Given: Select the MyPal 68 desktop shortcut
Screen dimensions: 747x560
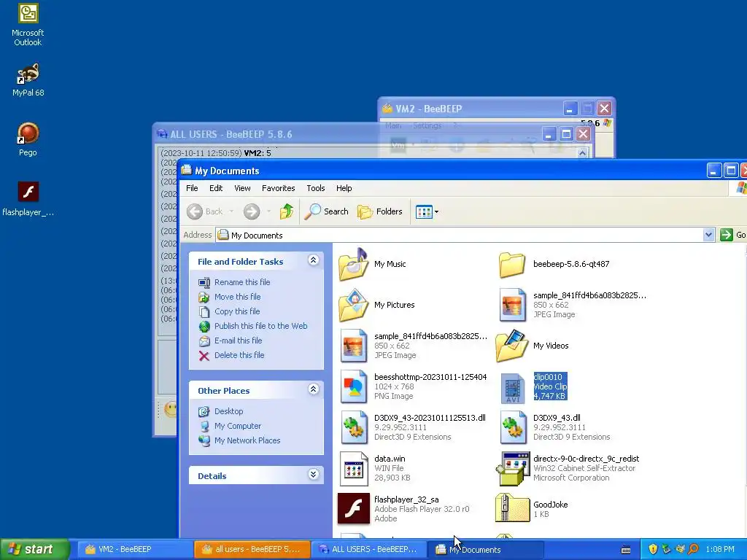Looking at the screenshot, I should [28, 79].
